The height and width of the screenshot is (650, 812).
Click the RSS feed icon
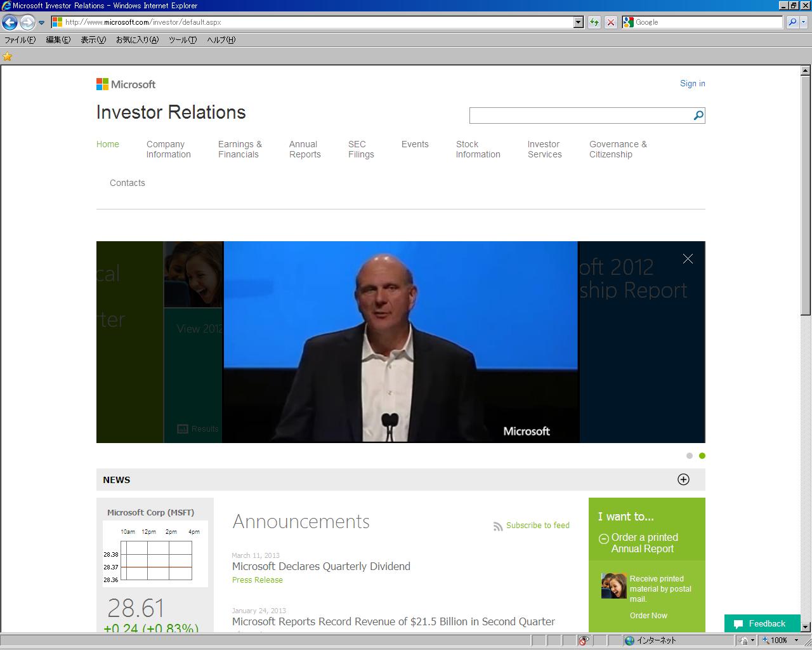(498, 526)
